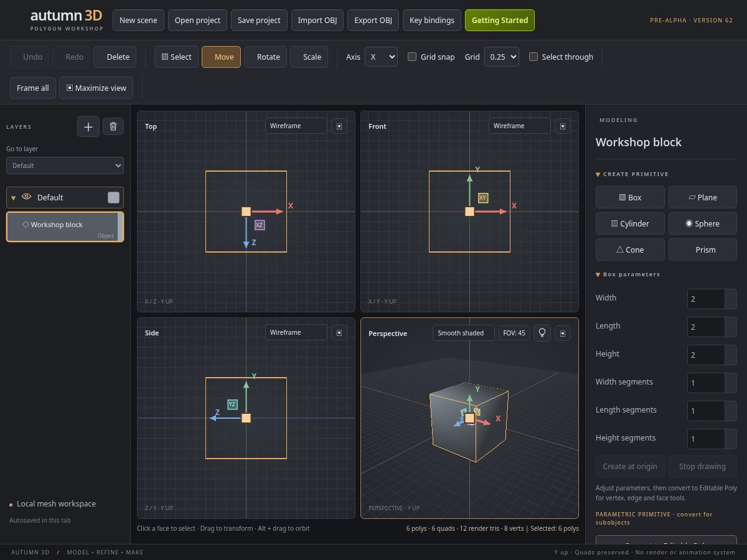Screen dimensions: 747x560
Task: Click Frame all
Action: pyautogui.click(x=33, y=88)
